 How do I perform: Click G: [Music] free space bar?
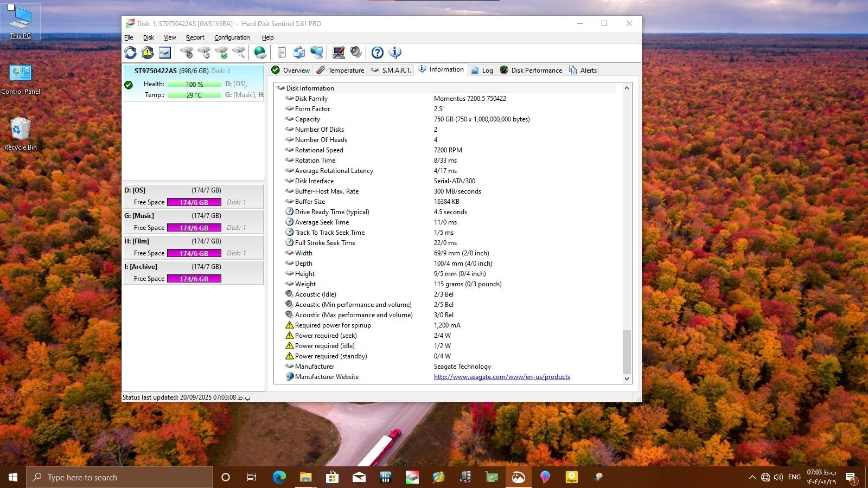194,228
